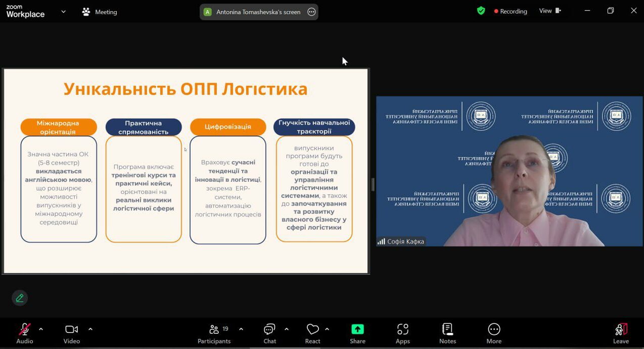Open the Zoom Workplace dropdown chevron
Image resolution: width=644 pixels, height=349 pixels.
pyautogui.click(x=63, y=12)
